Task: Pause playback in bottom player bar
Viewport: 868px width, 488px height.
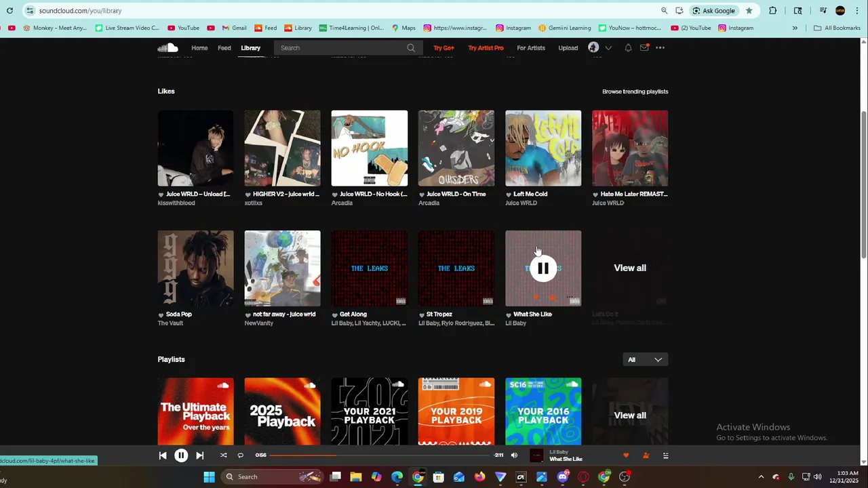Action: click(x=181, y=455)
